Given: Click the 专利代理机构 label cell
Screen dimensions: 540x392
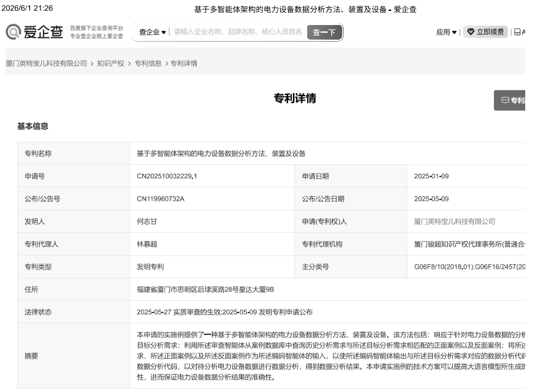Looking at the screenshot, I should click(351, 244).
